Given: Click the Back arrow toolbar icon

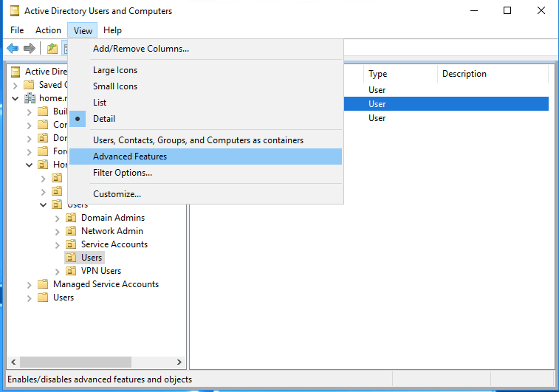Looking at the screenshot, I should coord(13,49).
